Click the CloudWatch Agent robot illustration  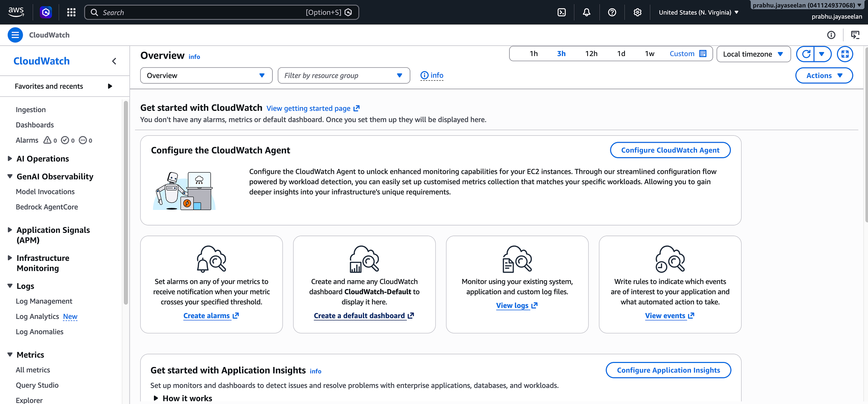[184, 191]
